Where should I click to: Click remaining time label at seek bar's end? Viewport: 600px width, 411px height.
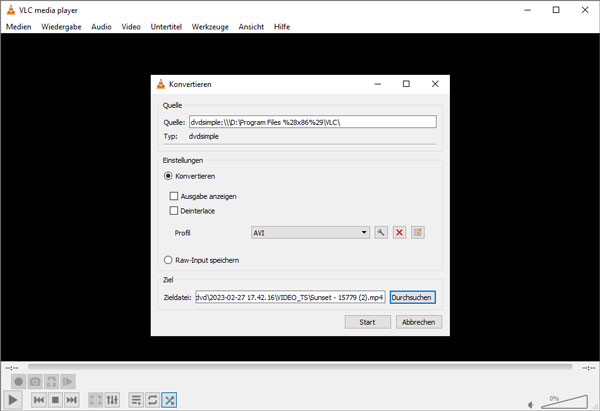[589, 368]
